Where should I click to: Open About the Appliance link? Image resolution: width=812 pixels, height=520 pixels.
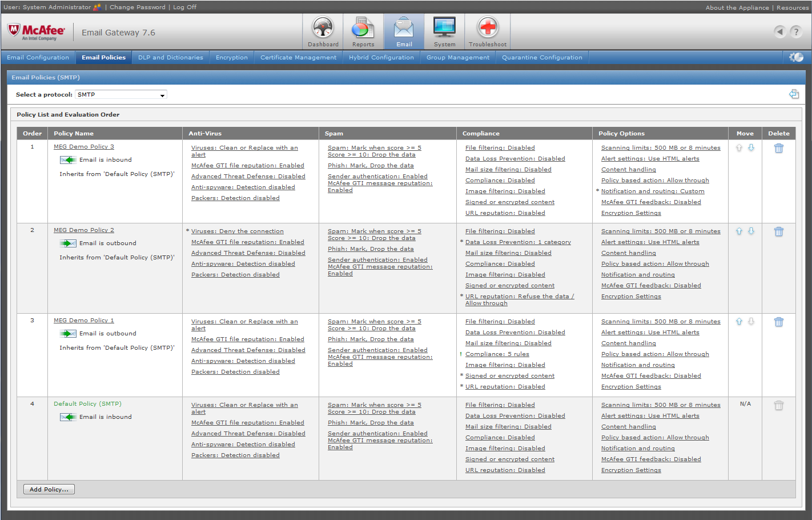(737, 7)
